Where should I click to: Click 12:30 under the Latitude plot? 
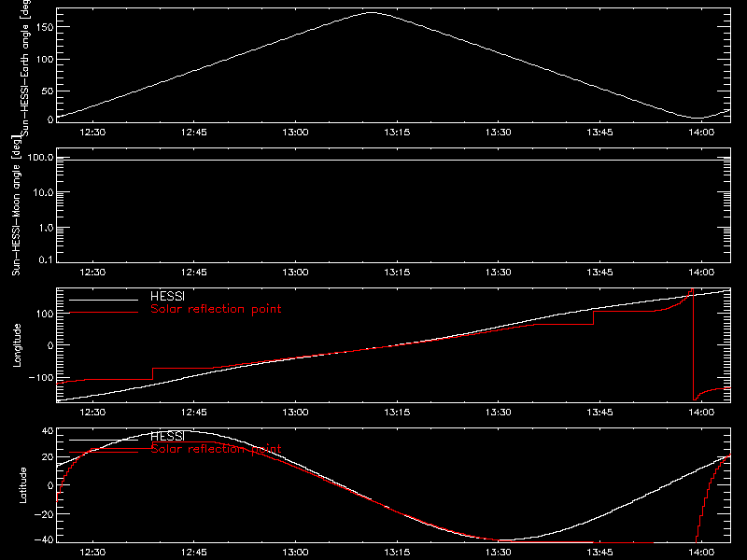tap(92, 553)
